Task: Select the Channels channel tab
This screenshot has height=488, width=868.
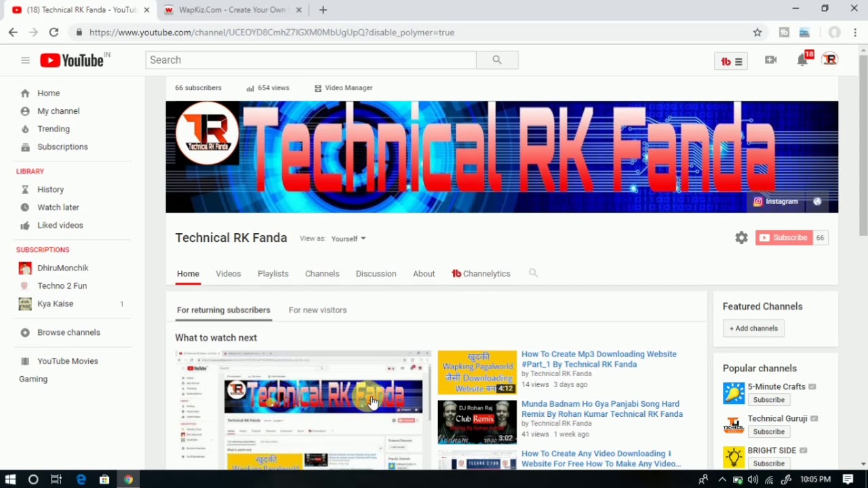Action: pos(322,274)
